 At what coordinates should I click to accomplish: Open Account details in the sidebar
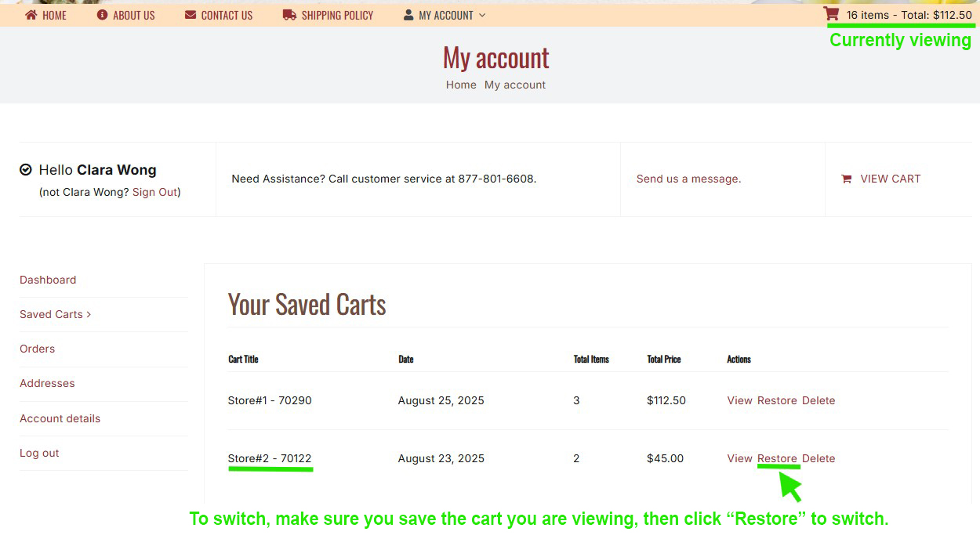pos(60,418)
